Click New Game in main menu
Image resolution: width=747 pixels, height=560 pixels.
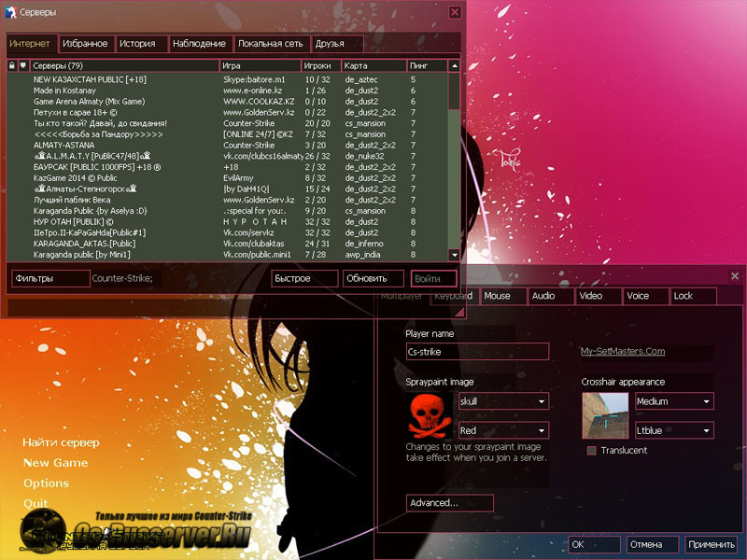click(x=56, y=463)
